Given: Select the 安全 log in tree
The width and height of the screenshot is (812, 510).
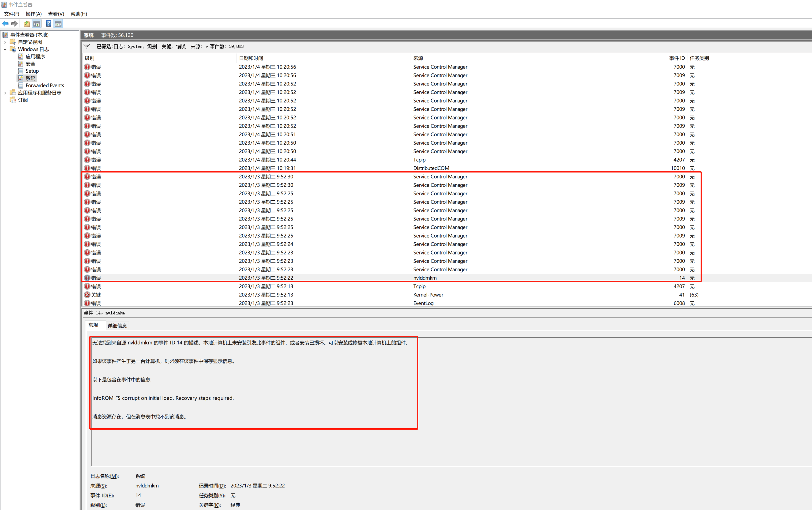Looking at the screenshot, I should [x=30, y=64].
